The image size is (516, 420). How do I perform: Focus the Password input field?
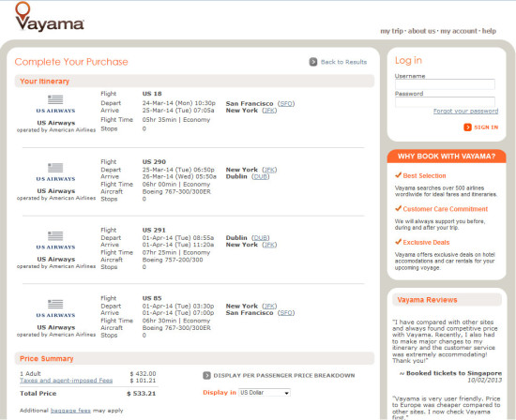pyautogui.click(x=445, y=101)
